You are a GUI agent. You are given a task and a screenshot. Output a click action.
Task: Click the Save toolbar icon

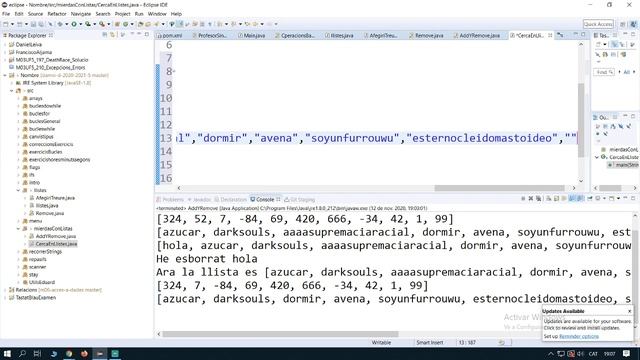33,24
